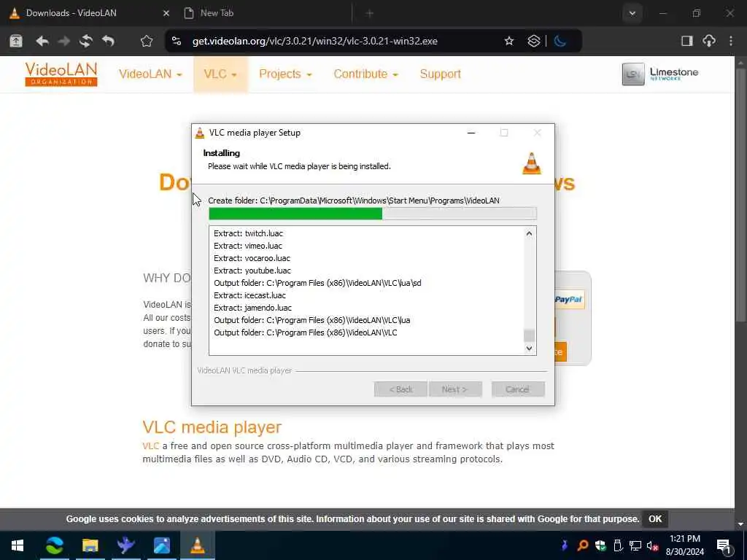The width and height of the screenshot is (747, 560).
Task: Click the address bar URL
Action: click(x=315, y=41)
